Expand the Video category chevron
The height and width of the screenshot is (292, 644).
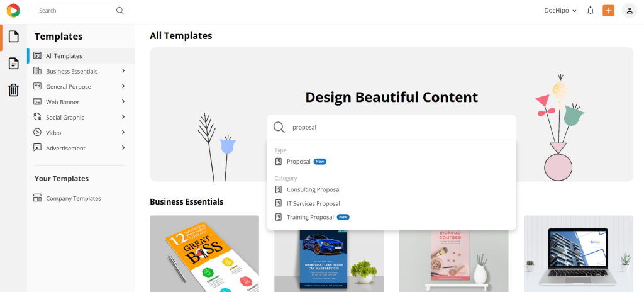pos(123,132)
